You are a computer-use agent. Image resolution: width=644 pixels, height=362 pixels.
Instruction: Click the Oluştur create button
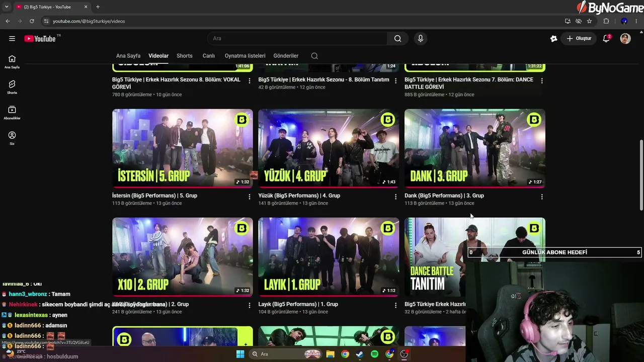coord(579,39)
